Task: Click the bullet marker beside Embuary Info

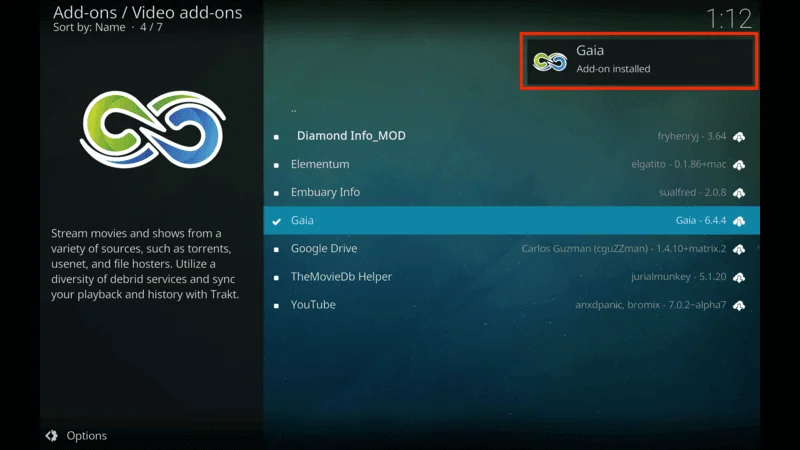Action: [x=276, y=193]
